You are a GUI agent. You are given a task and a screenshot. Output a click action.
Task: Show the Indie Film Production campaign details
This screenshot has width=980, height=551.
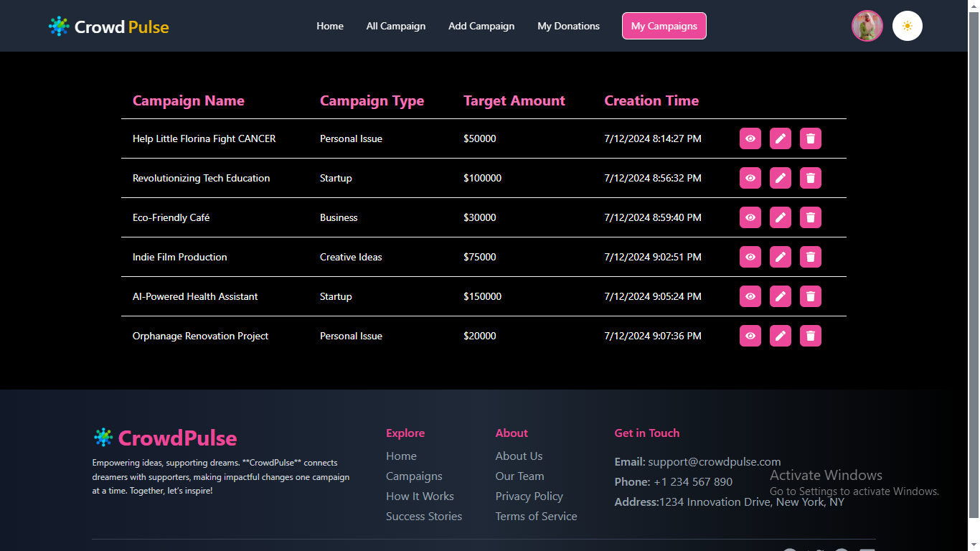(x=750, y=257)
